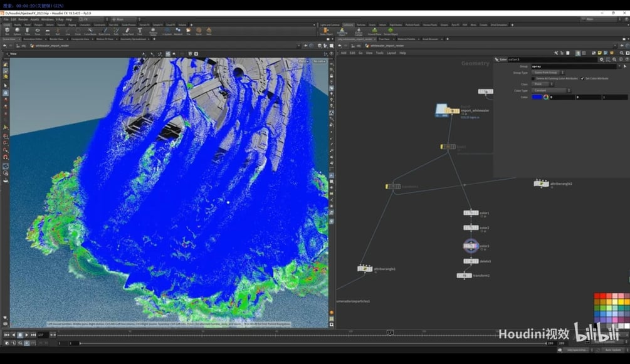630x364 pixels.
Task: Select the Tube shelf tool
Action: coord(28,31)
